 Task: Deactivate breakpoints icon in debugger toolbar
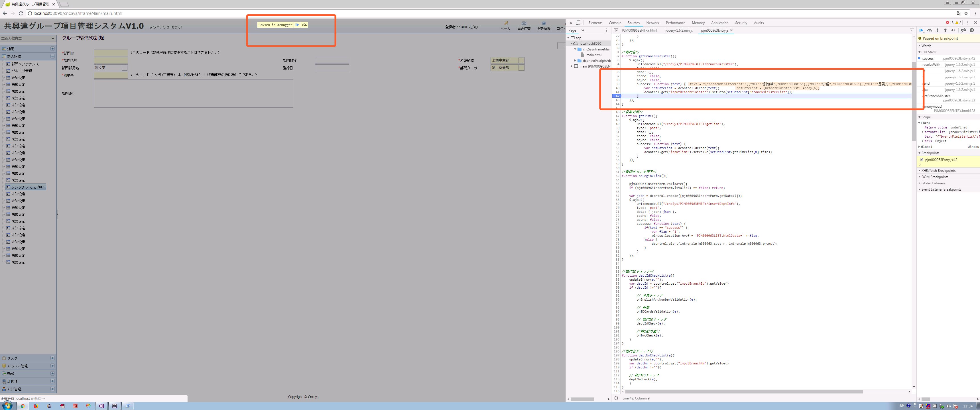click(x=964, y=30)
